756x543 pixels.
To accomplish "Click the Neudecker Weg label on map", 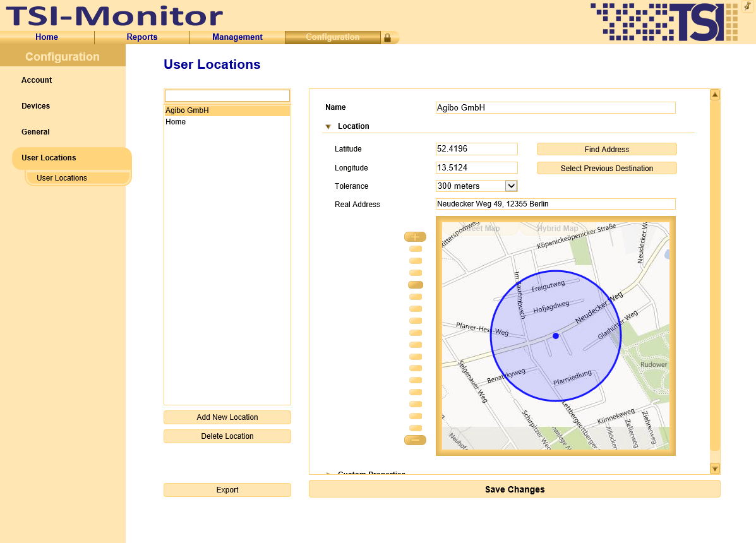I will [598, 307].
